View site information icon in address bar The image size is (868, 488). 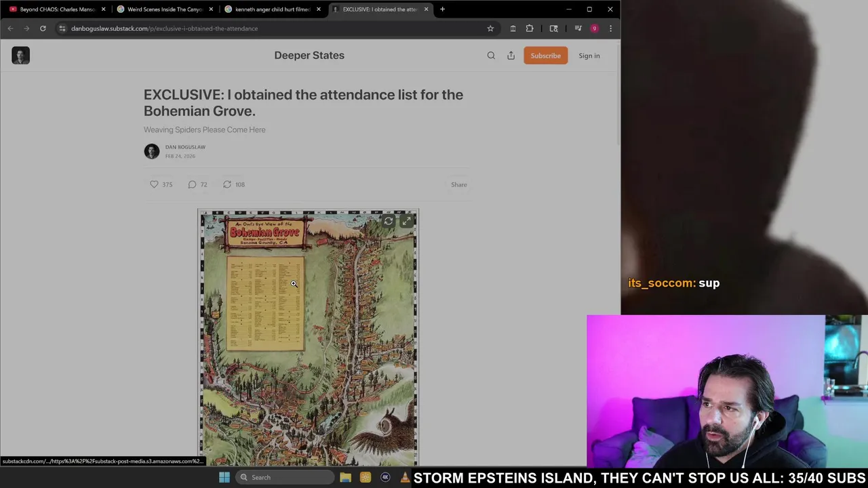62,28
